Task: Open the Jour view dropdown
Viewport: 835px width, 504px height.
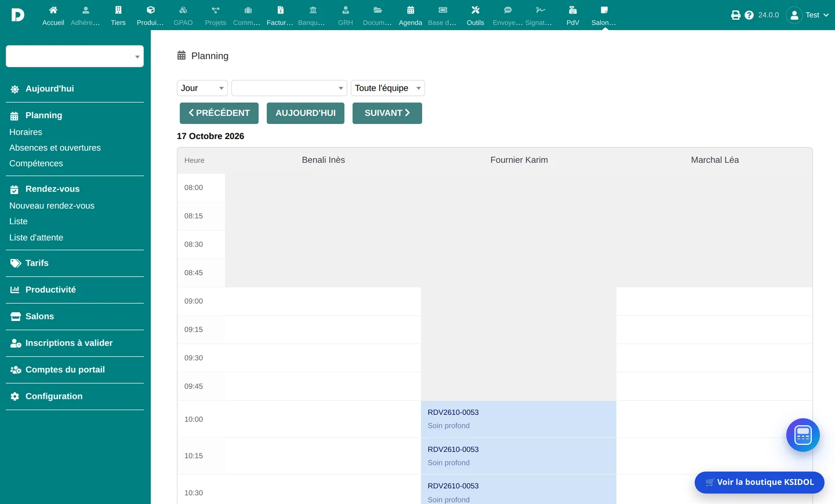Action: (x=202, y=88)
